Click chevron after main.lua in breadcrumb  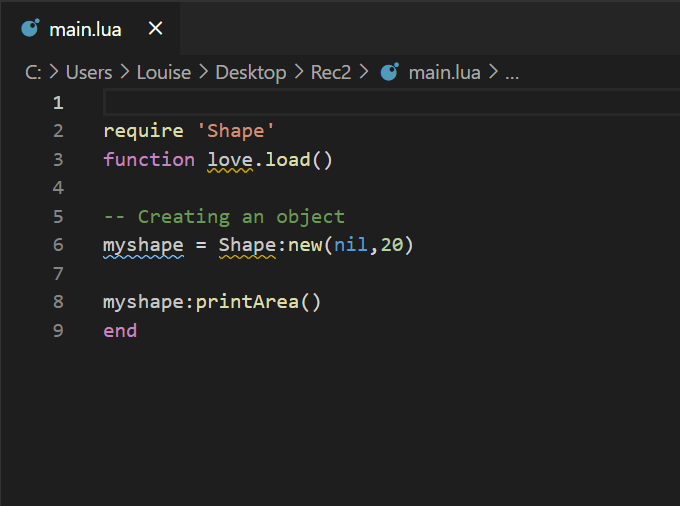(x=493, y=72)
